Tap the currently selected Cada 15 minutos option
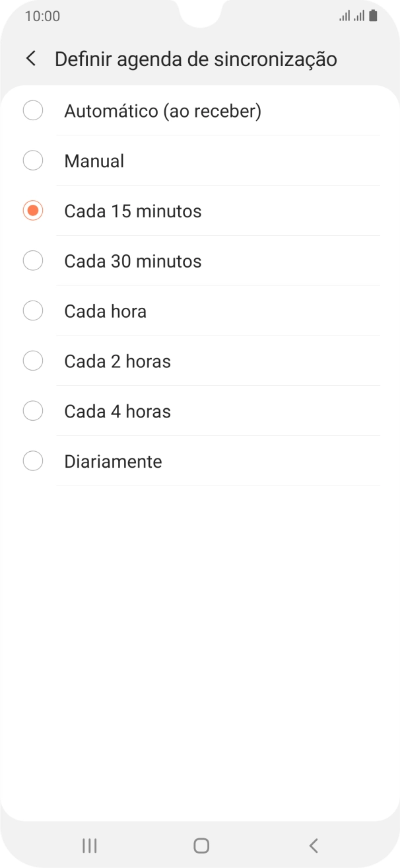The image size is (400, 868). [x=33, y=210]
